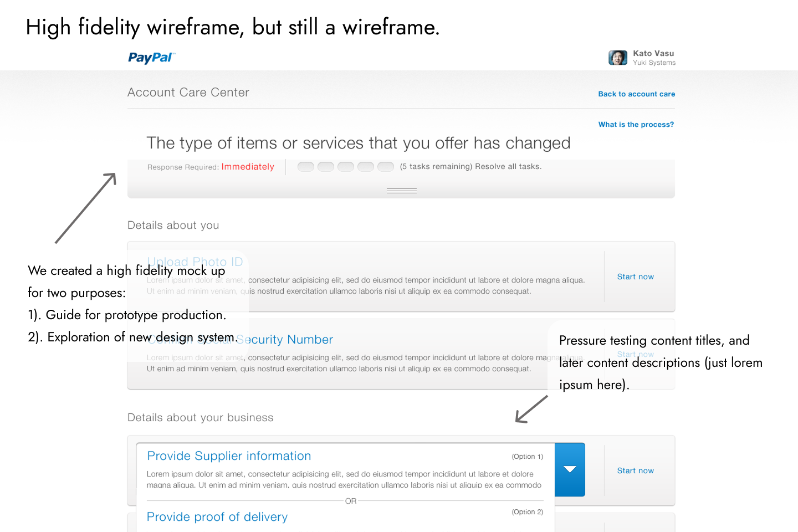The height and width of the screenshot is (532, 798).
Task: Click the Account Care Center heading
Action: pyautogui.click(x=188, y=93)
